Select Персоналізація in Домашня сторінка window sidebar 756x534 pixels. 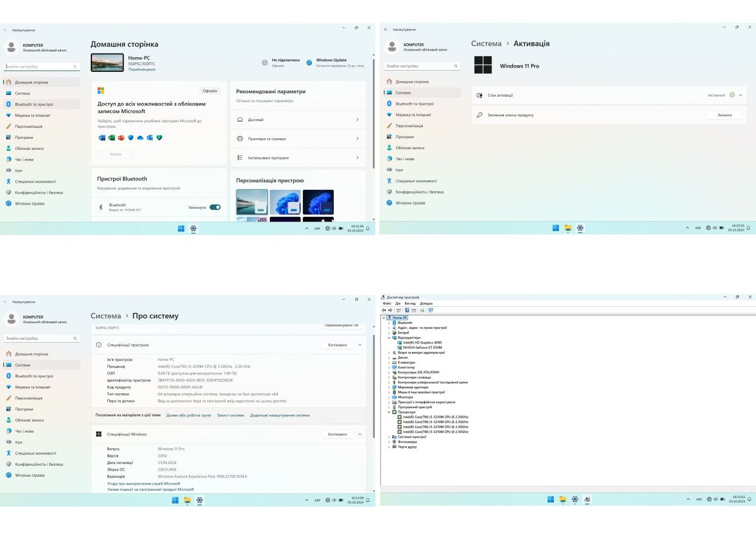pos(41,126)
